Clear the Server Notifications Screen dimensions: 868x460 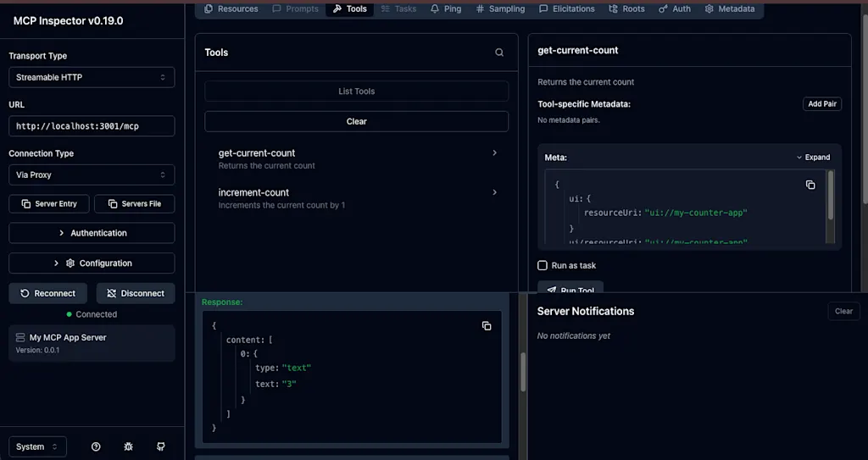(843, 311)
